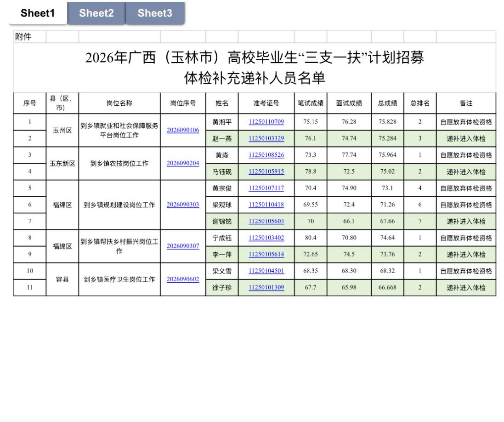Open exam ticket link 11250110709
Screen dimensions: 504x422
coord(266,122)
